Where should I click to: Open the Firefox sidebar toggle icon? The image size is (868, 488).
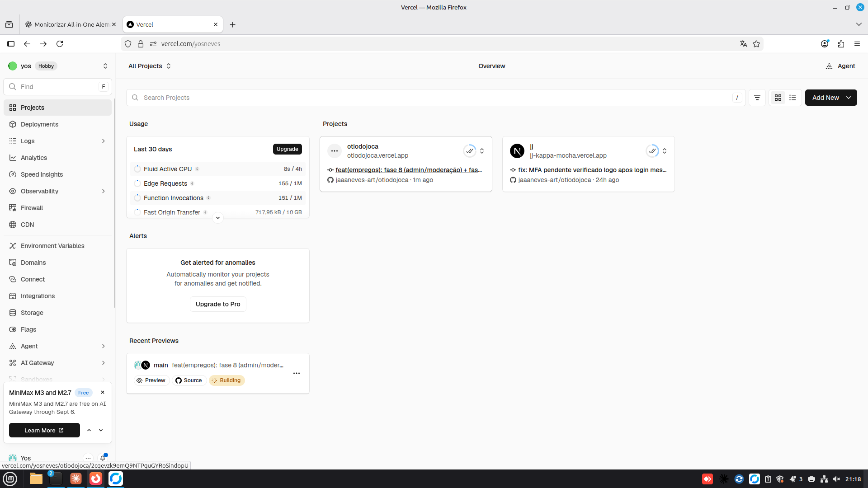tap(11, 44)
